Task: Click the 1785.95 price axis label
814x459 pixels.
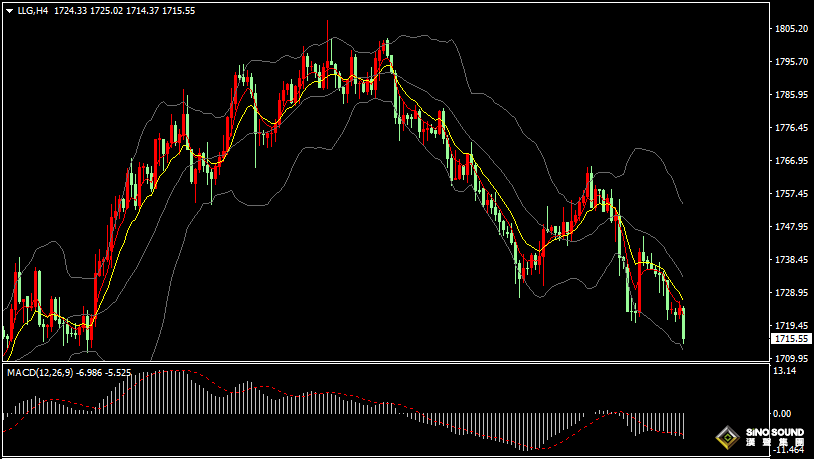Action: (x=791, y=95)
